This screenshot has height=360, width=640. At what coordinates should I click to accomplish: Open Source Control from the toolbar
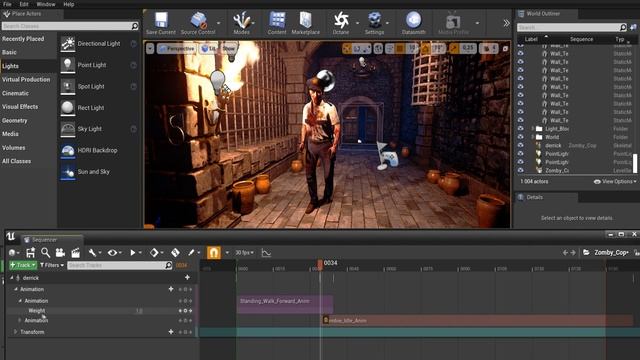[x=198, y=23]
